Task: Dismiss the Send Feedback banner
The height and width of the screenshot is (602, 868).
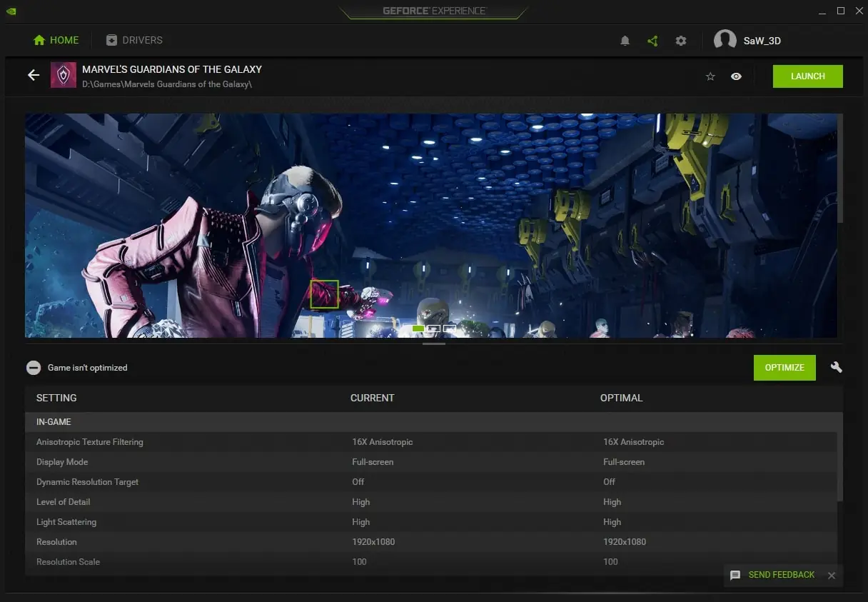Action: pyautogui.click(x=831, y=576)
